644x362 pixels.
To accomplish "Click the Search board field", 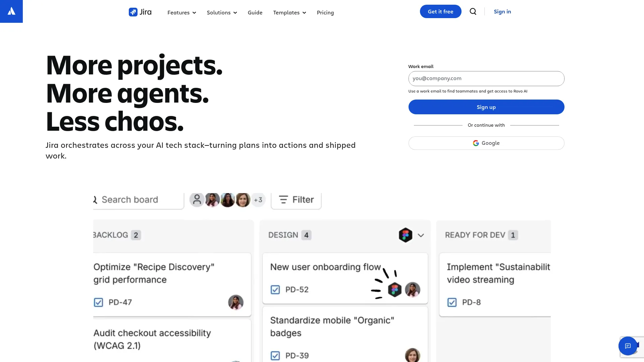I will [139, 200].
